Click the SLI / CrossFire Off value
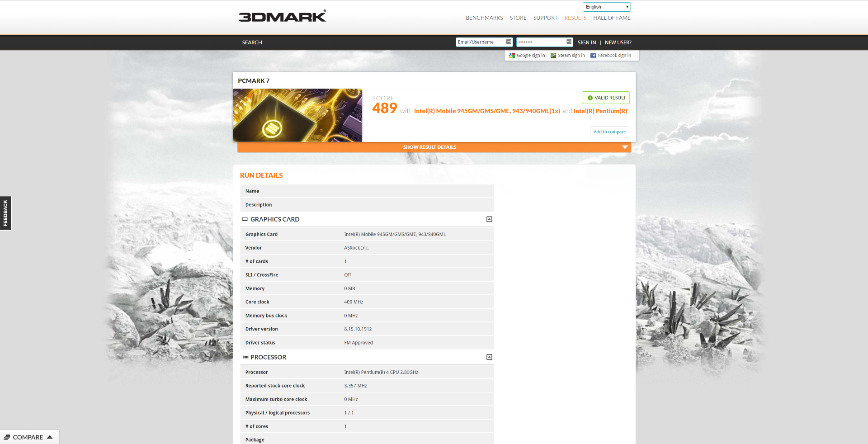The height and width of the screenshot is (444, 868). 347,275
